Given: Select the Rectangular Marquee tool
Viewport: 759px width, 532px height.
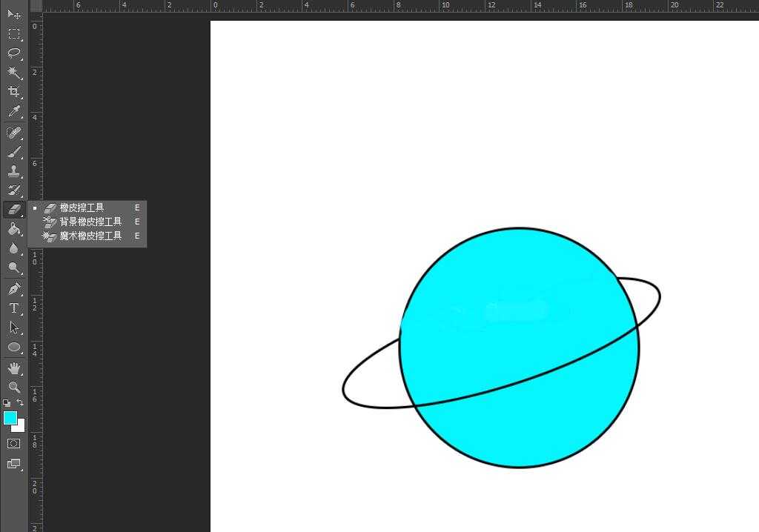Looking at the screenshot, I should (14, 33).
